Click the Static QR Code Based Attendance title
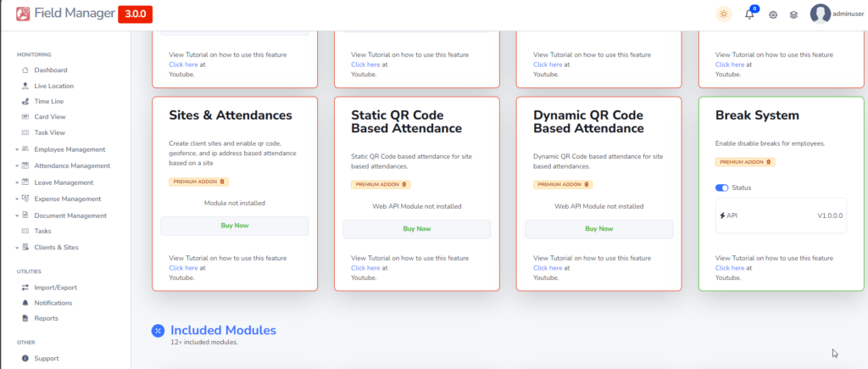This screenshot has width=868, height=369. [x=406, y=122]
